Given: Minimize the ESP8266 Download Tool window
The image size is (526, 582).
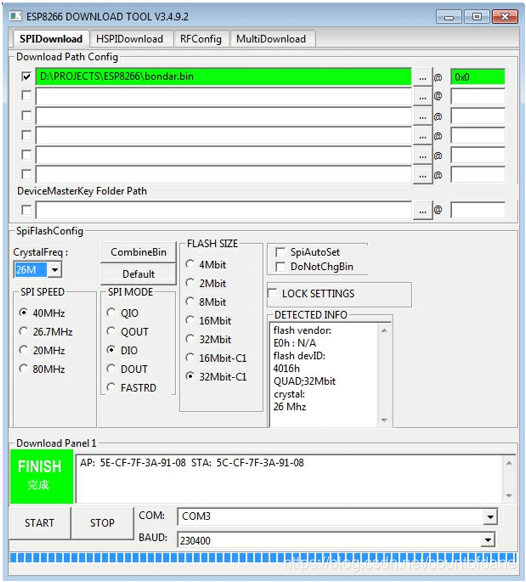Looking at the screenshot, I should [449, 17].
